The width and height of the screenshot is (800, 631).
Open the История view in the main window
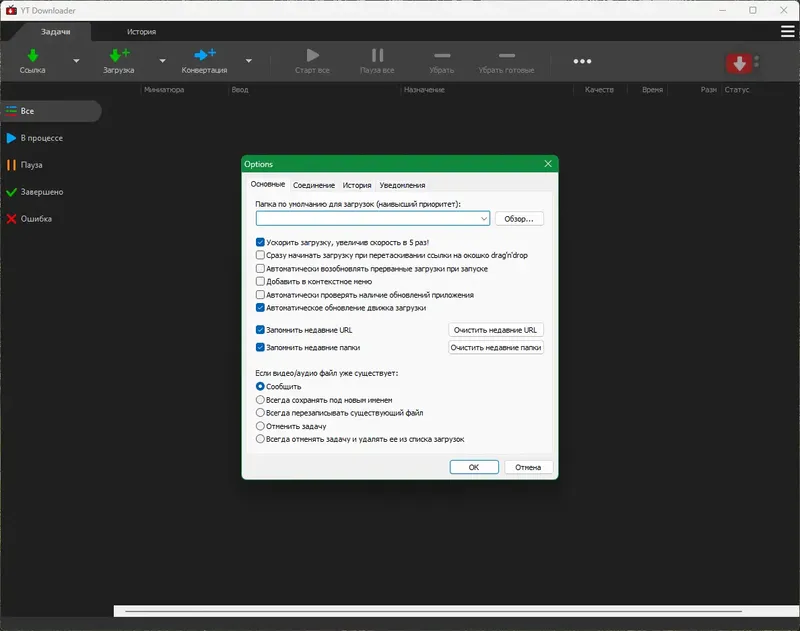[x=141, y=31]
